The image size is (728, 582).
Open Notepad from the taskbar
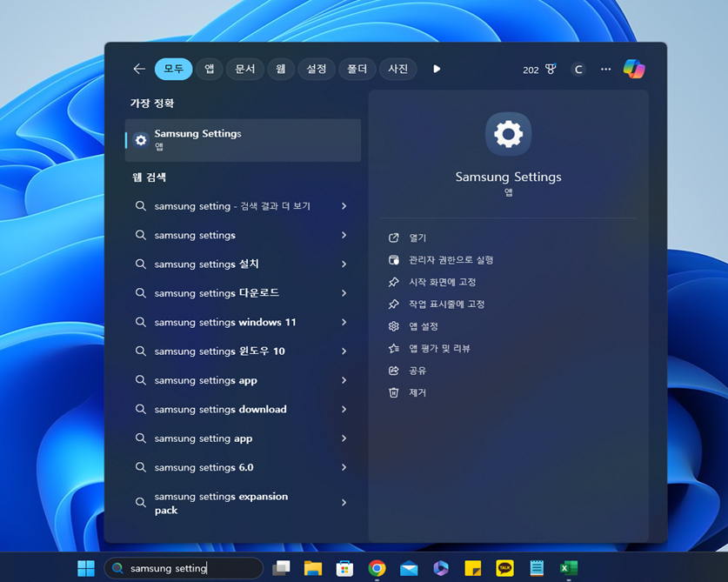coord(537,568)
